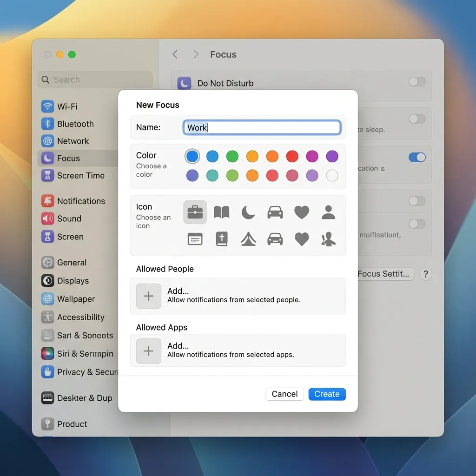Screen dimensions: 476x476
Task: Choose the lavender color swatch
Action: pos(312,175)
